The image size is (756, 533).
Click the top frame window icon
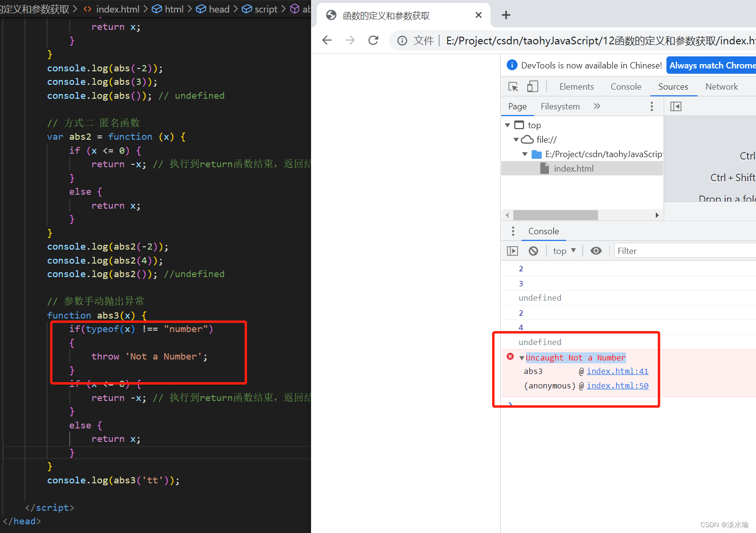tap(519, 125)
